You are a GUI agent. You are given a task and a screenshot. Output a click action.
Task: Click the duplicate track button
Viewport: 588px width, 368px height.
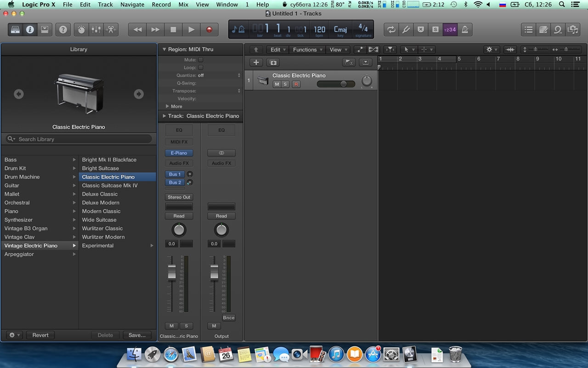point(273,63)
